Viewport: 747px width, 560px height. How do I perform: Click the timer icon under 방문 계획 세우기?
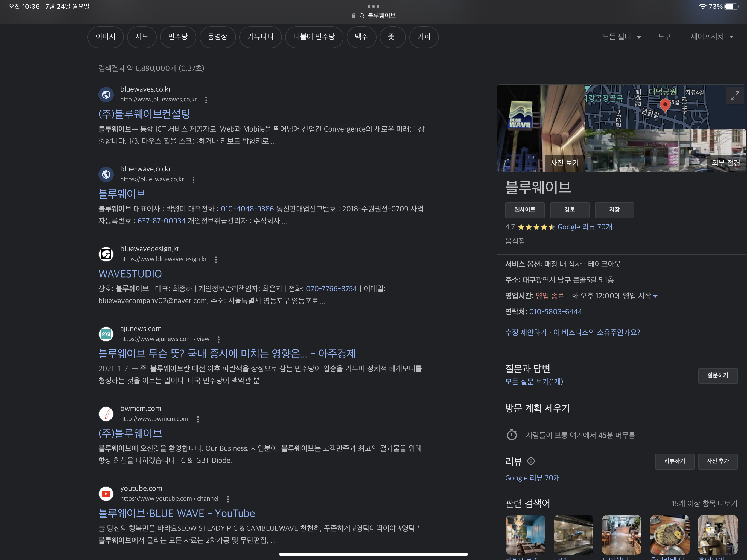512,435
